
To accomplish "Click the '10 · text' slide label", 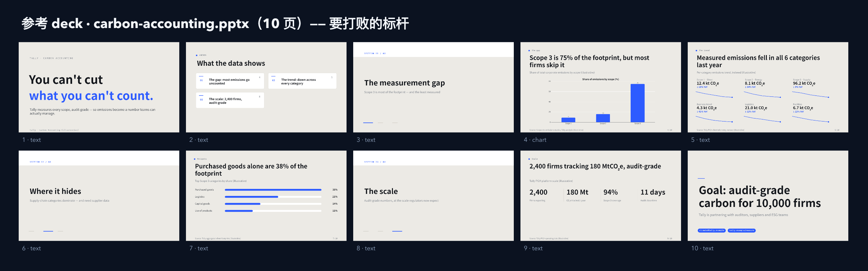I will (702, 248).
